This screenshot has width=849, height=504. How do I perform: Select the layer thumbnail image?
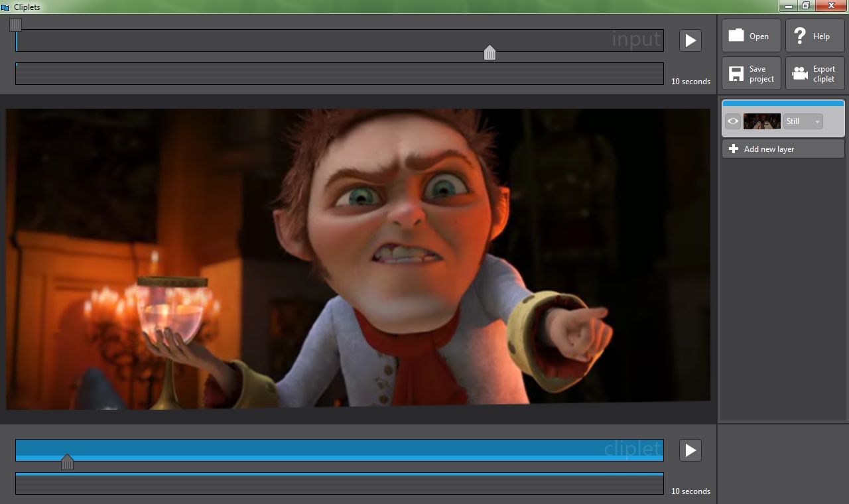(x=762, y=121)
